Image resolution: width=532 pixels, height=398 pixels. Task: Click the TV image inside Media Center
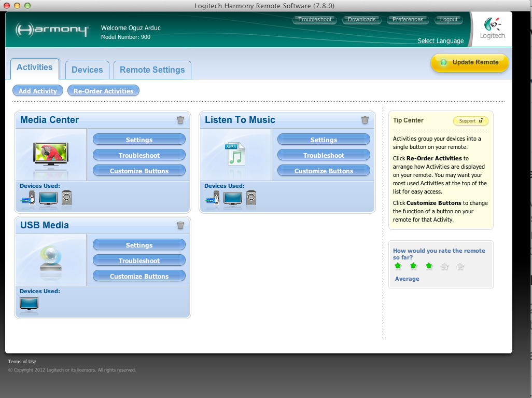click(x=50, y=154)
